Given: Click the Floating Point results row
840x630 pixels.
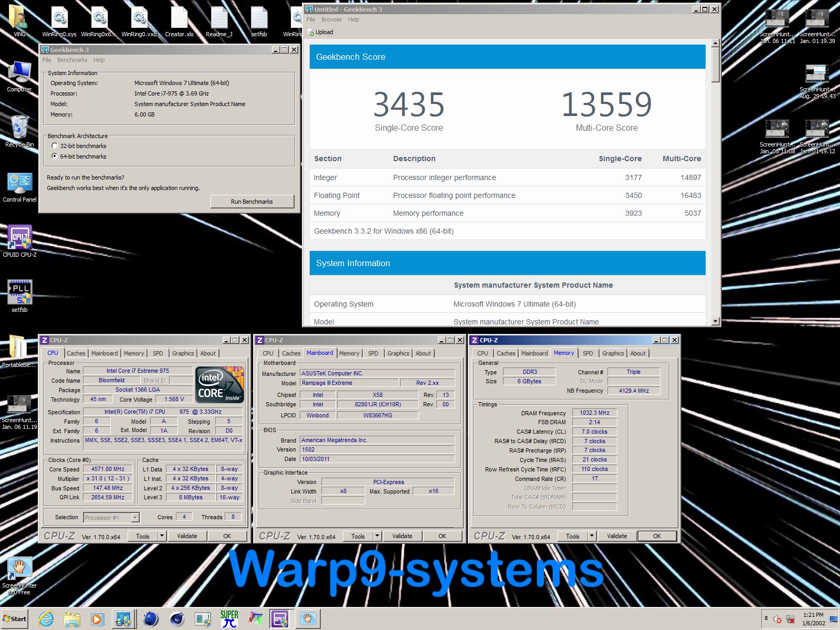Looking at the screenshot, I should 507,195.
